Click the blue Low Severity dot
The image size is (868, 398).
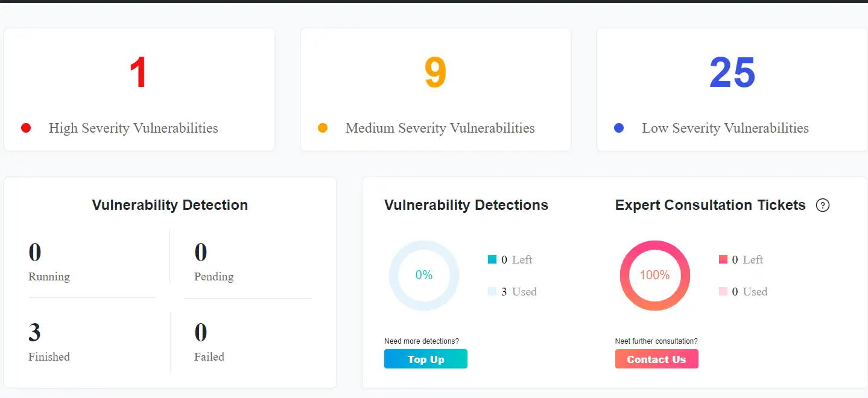(x=619, y=128)
